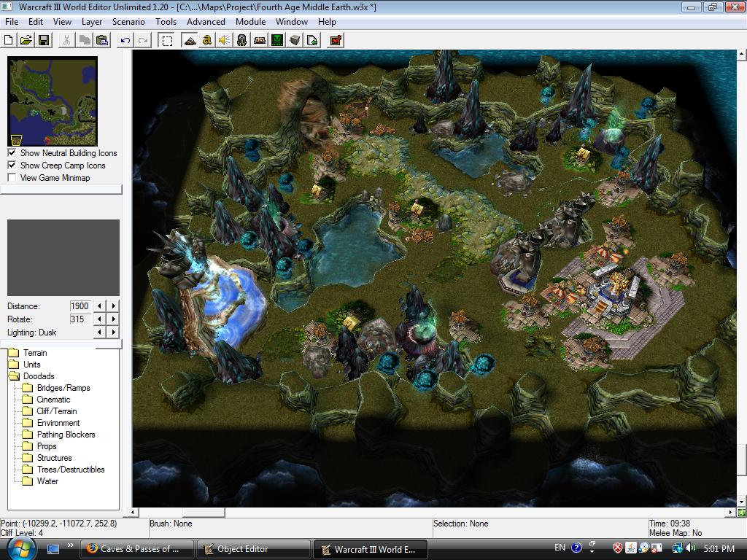Open the Window menu
Image resolution: width=747 pixels, height=560 pixels.
click(x=292, y=22)
